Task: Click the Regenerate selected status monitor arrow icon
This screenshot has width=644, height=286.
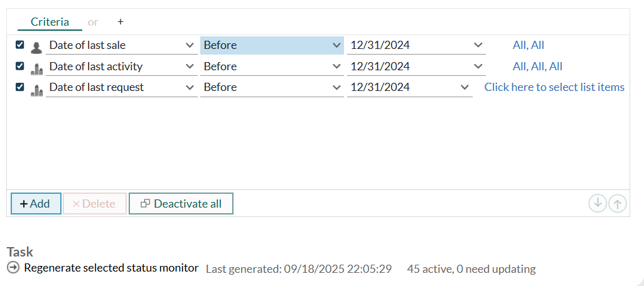Action: click(x=13, y=268)
